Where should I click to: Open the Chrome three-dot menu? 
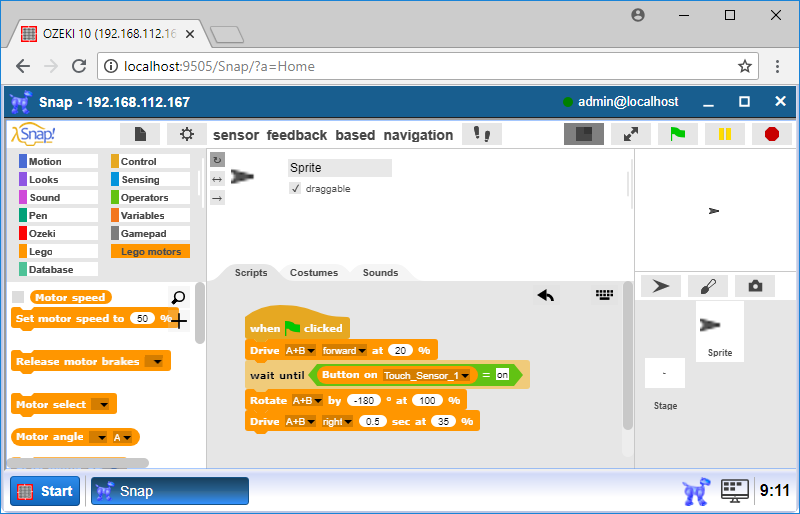(x=777, y=66)
